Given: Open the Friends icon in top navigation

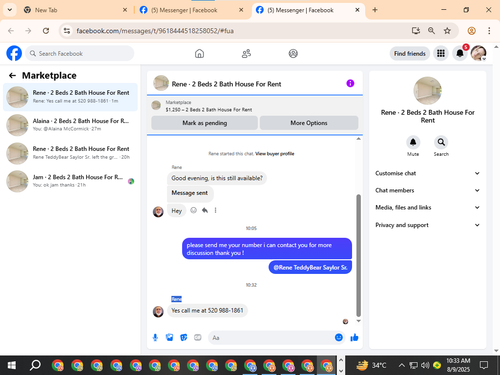Looking at the screenshot, I should coord(246,54).
